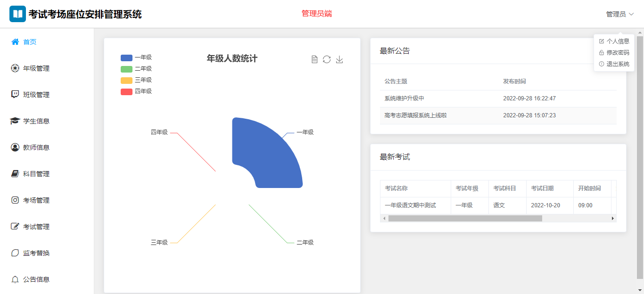Click the yellow 三年级 legend color swatch
Image resolution: width=644 pixels, height=294 pixels.
tap(126, 80)
